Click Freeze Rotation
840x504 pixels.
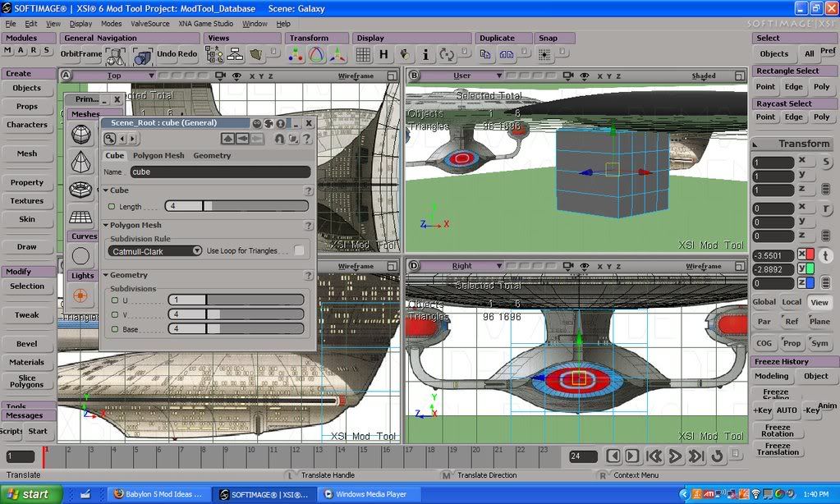point(778,431)
